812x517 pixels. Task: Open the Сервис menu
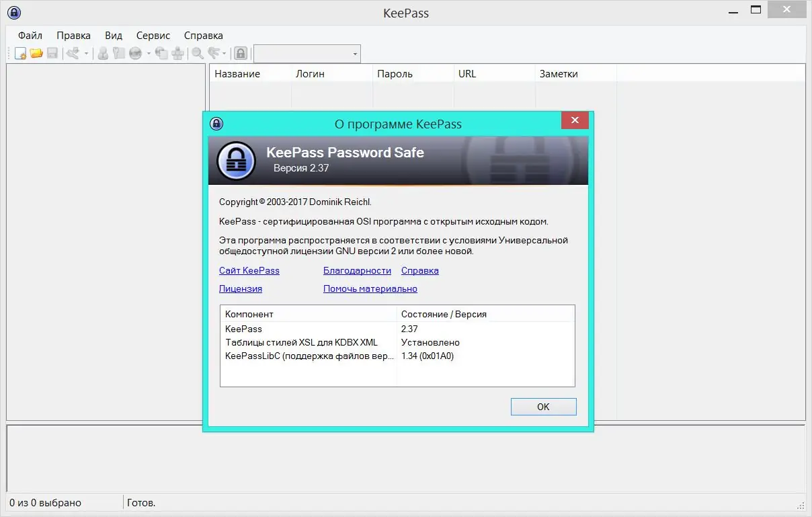(152, 35)
